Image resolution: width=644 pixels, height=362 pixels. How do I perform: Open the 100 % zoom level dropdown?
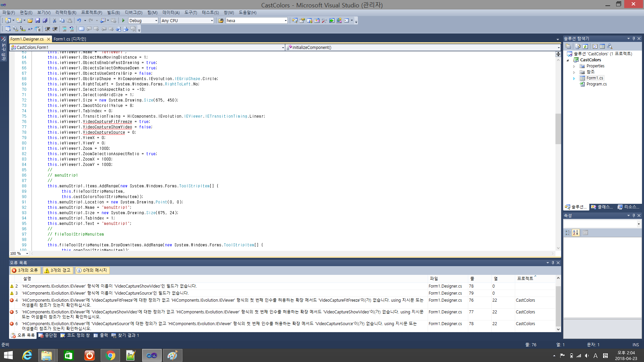tap(27, 253)
